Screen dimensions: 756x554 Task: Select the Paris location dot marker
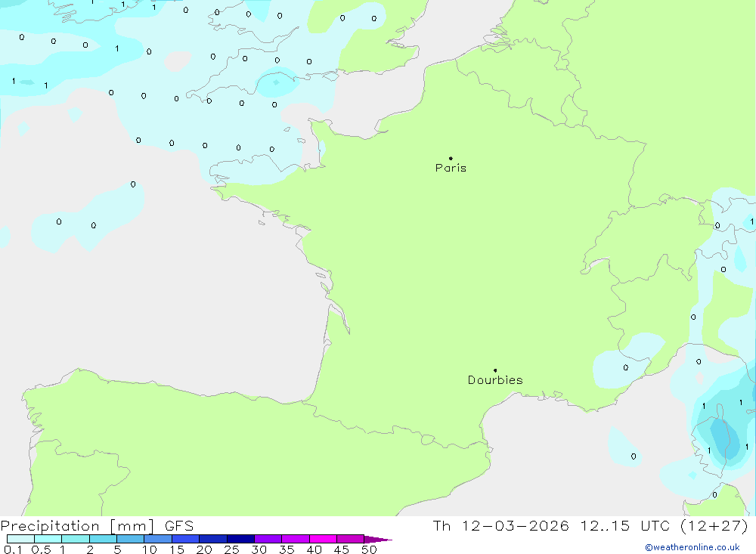click(x=451, y=158)
